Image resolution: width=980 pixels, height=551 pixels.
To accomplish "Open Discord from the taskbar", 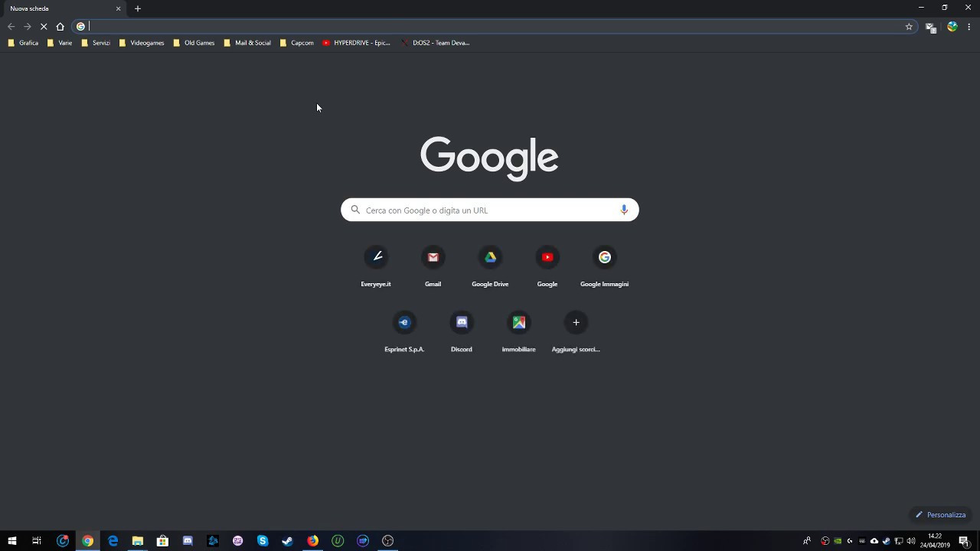I will pyautogui.click(x=188, y=541).
